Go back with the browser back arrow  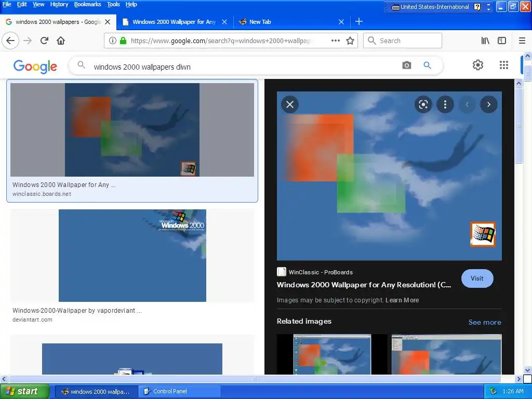point(10,41)
